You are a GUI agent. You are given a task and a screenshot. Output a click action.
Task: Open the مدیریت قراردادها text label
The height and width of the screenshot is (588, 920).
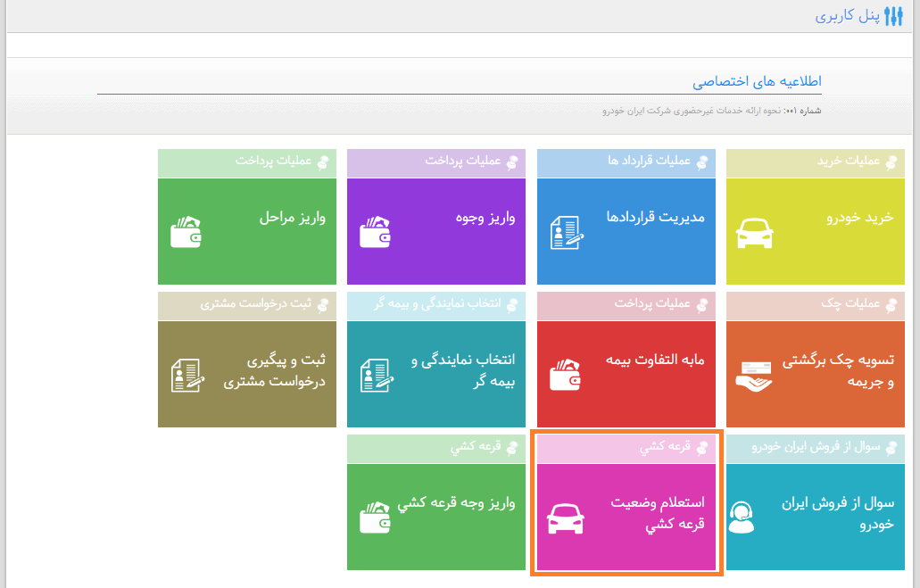[x=655, y=217]
